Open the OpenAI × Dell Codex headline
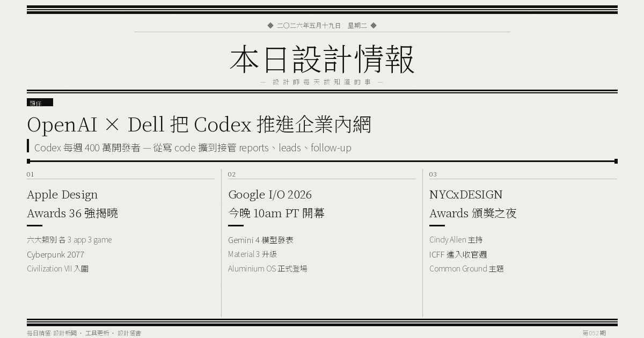The image size is (644, 338). tap(199, 124)
